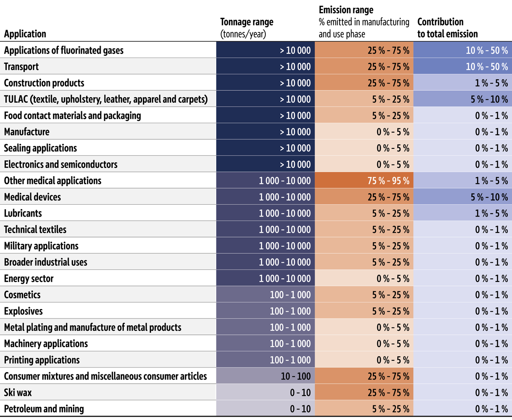Click the Cosmetics row label
Screen dimensions: 512x420
point(22,295)
